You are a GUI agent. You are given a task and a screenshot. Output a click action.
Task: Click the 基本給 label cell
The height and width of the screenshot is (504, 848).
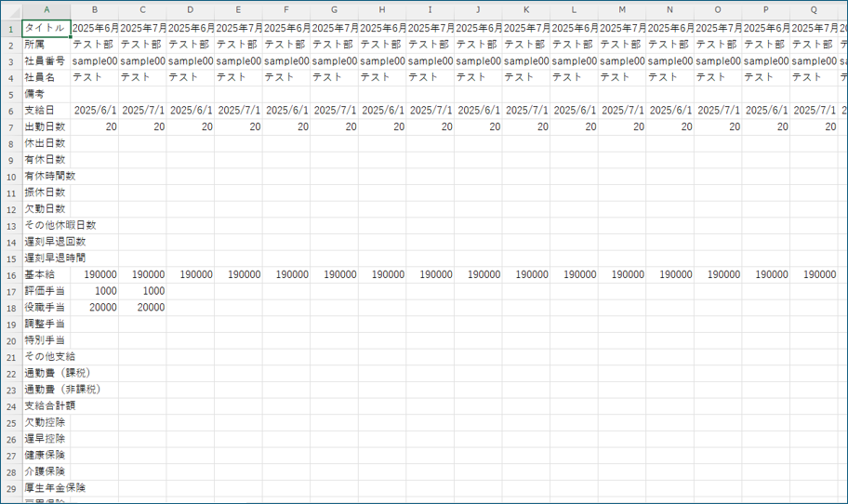coord(46,274)
